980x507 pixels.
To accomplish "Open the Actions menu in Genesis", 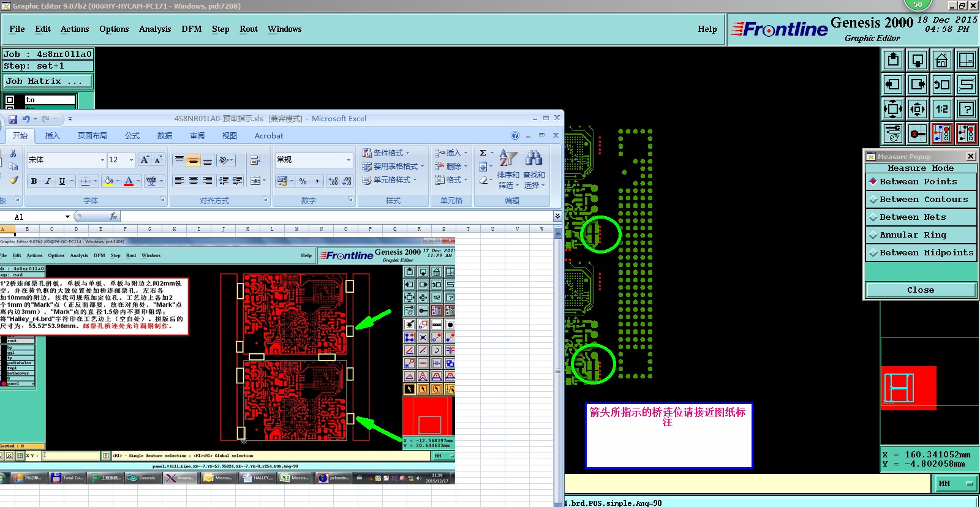I will [x=75, y=29].
